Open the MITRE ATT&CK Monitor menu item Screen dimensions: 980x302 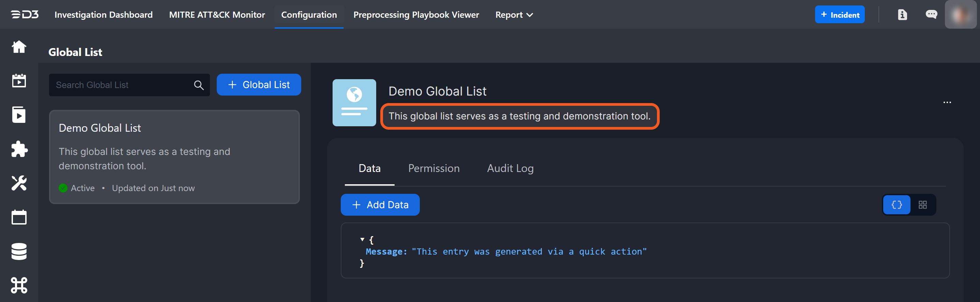(217, 15)
